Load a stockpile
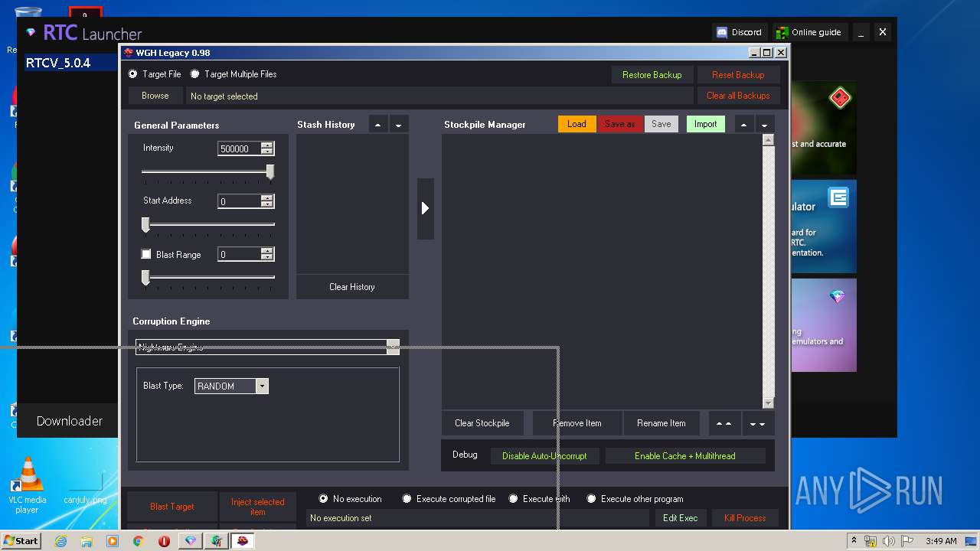The width and height of the screenshot is (980, 551). [577, 124]
